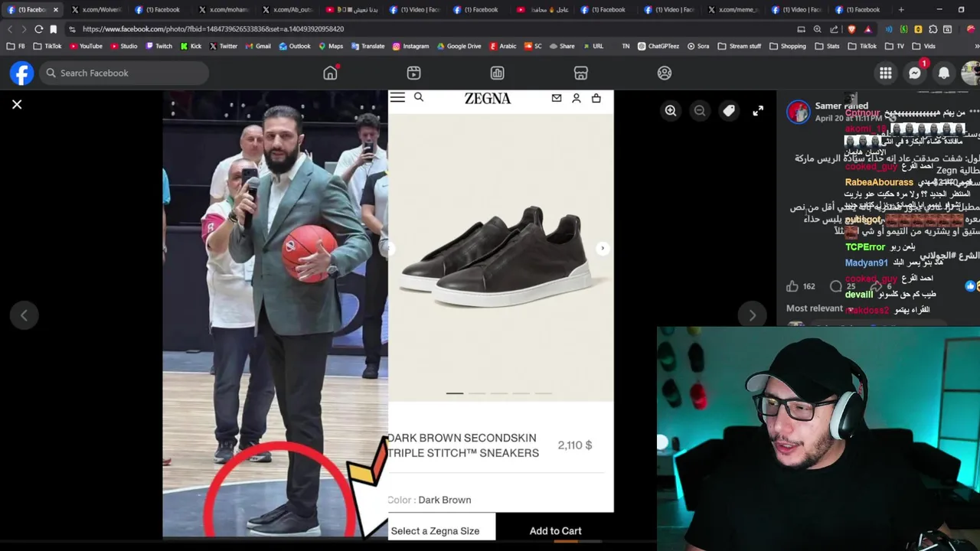Enter fullscreen photo view
The width and height of the screenshot is (980, 551).
click(x=758, y=111)
